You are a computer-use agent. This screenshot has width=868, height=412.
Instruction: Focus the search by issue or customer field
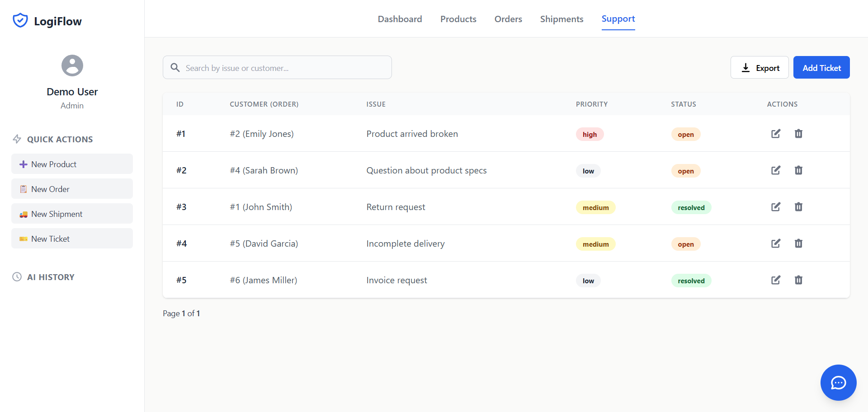[x=285, y=68]
